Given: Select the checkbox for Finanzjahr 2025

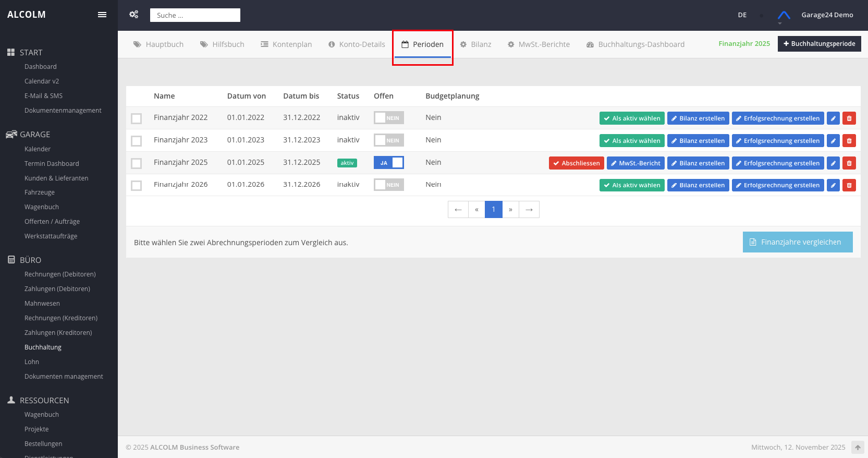Looking at the screenshot, I should tap(137, 163).
